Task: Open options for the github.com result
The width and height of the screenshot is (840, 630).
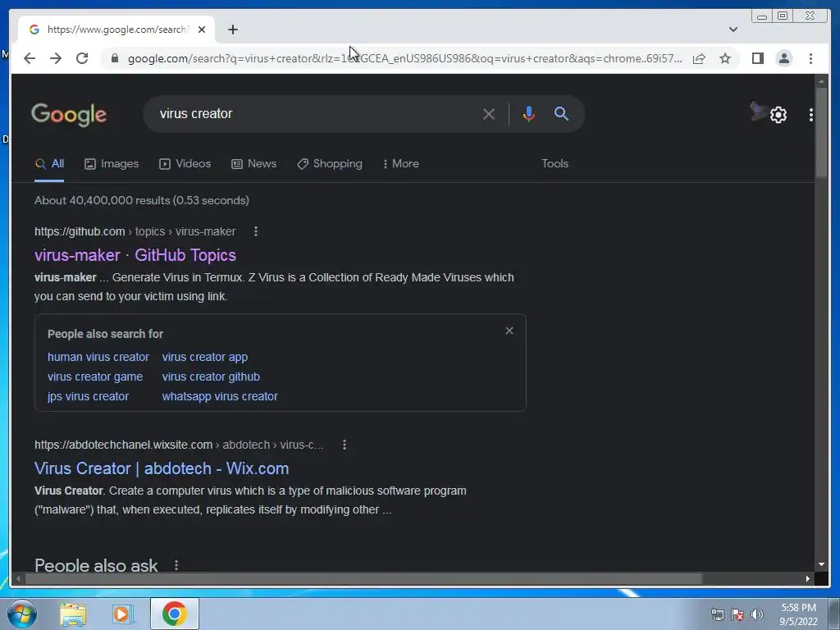Action: (x=256, y=231)
